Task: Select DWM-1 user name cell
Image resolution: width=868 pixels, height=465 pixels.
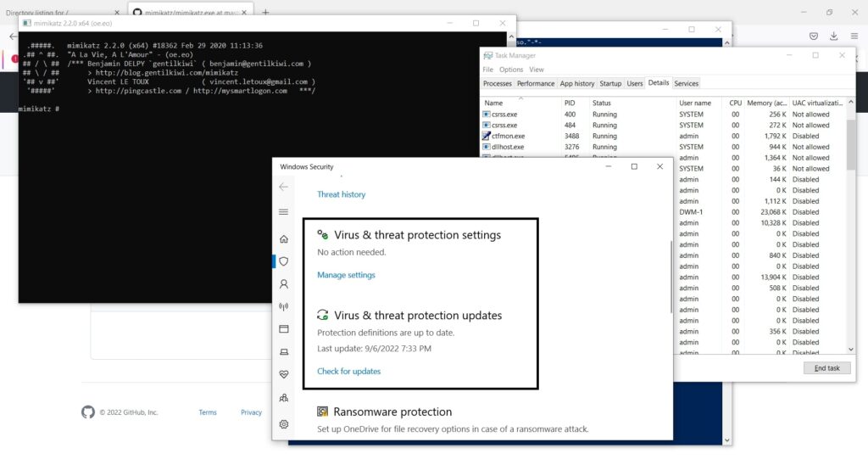Action: point(691,212)
